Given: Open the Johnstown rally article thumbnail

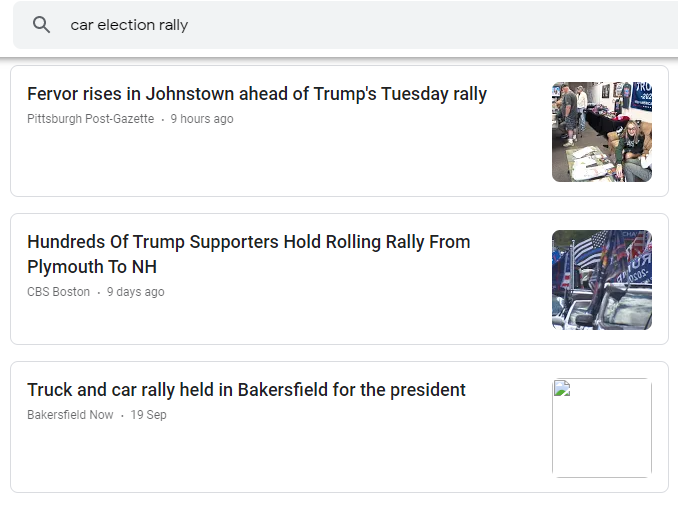Looking at the screenshot, I should (x=602, y=132).
